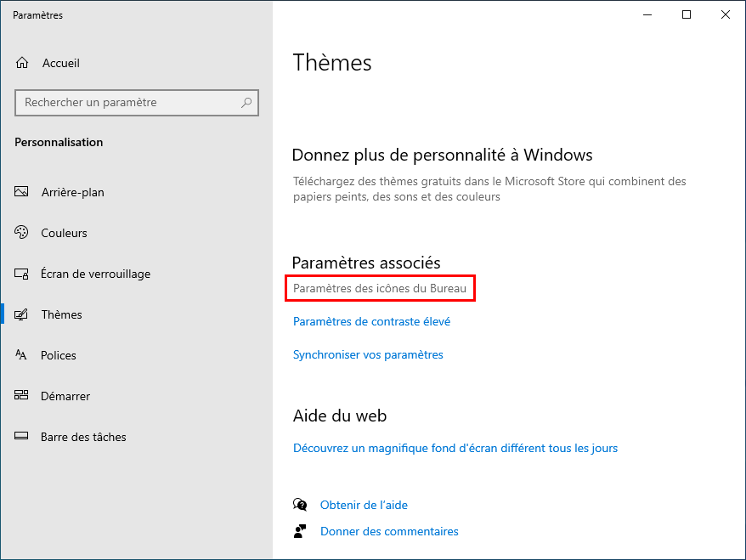Open the Polices font icon

coord(21,354)
